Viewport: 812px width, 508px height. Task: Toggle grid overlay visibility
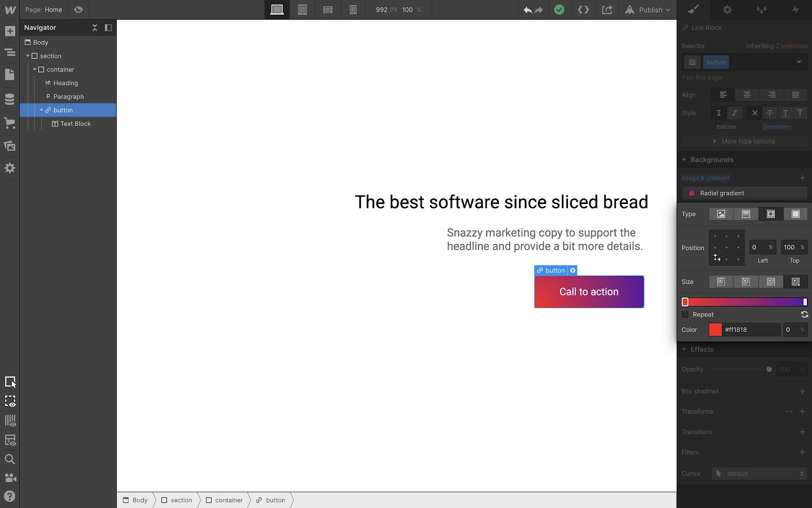point(10,421)
